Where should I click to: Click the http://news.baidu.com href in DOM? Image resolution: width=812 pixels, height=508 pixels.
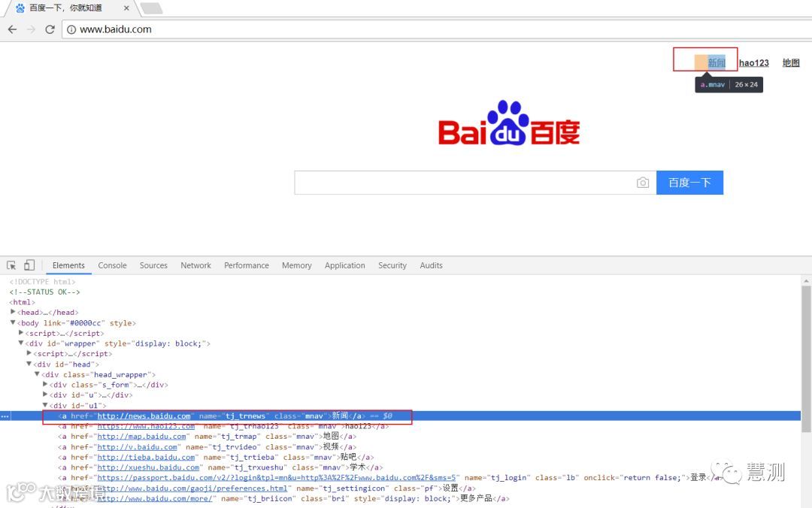point(144,416)
